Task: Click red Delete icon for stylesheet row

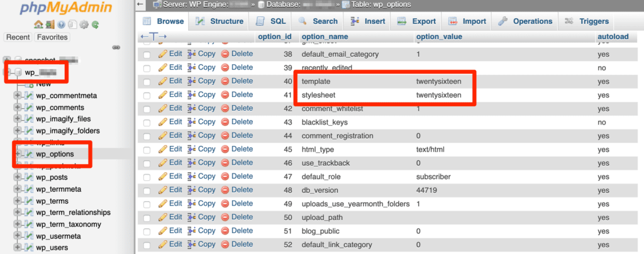Action: [225, 95]
